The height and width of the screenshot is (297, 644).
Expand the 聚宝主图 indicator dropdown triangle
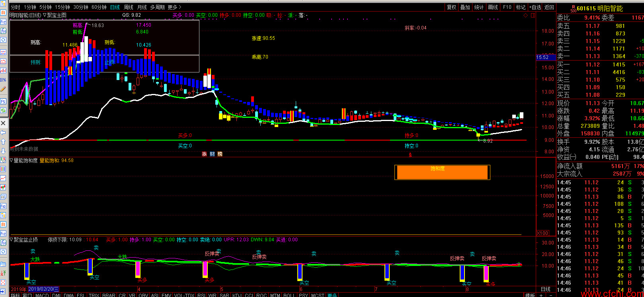(x=45, y=15)
